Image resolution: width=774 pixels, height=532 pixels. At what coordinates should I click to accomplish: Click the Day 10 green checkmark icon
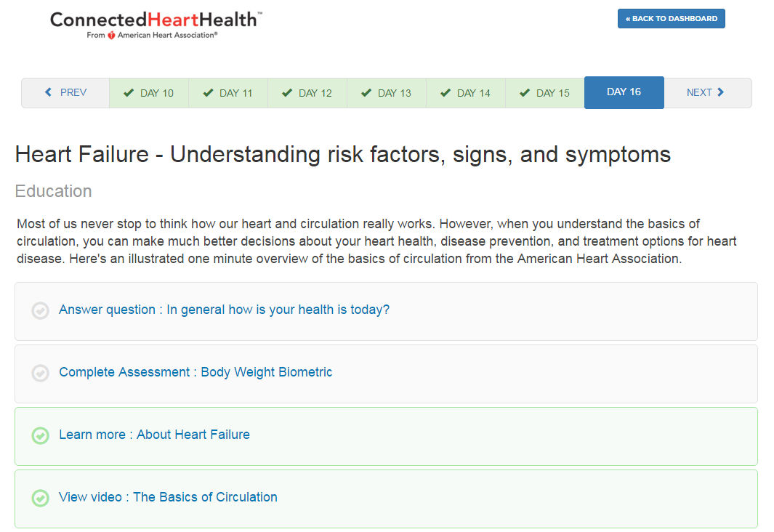click(x=129, y=93)
